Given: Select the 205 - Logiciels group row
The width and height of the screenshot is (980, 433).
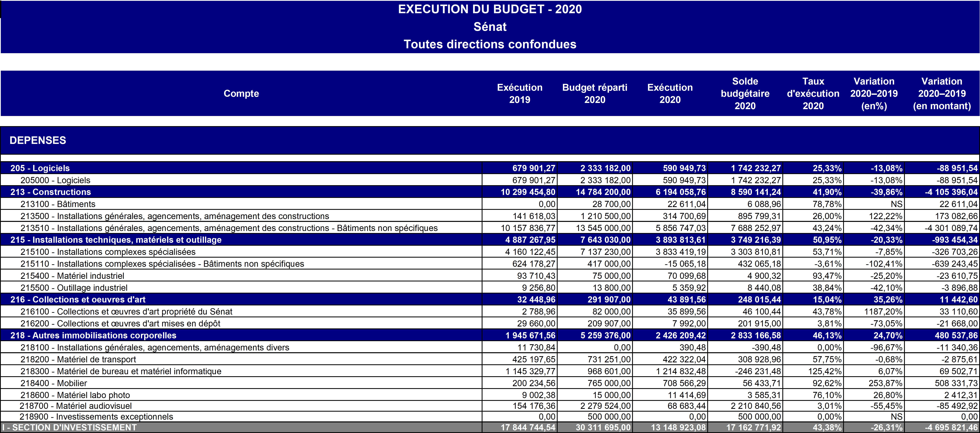Looking at the screenshot, I should coord(40,168).
